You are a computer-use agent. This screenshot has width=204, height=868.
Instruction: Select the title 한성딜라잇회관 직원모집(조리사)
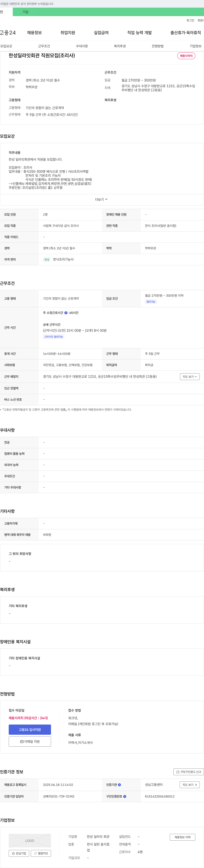[x=42, y=55]
